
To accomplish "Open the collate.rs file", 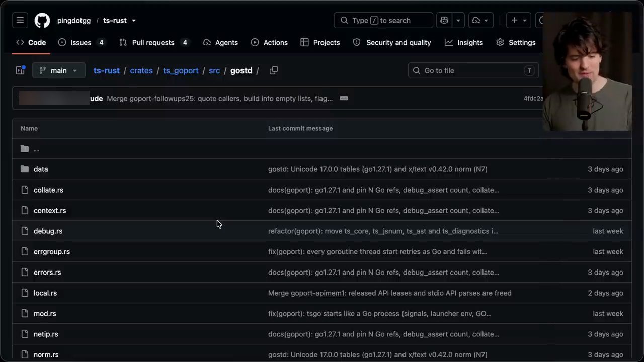I will click(x=48, y=190).
